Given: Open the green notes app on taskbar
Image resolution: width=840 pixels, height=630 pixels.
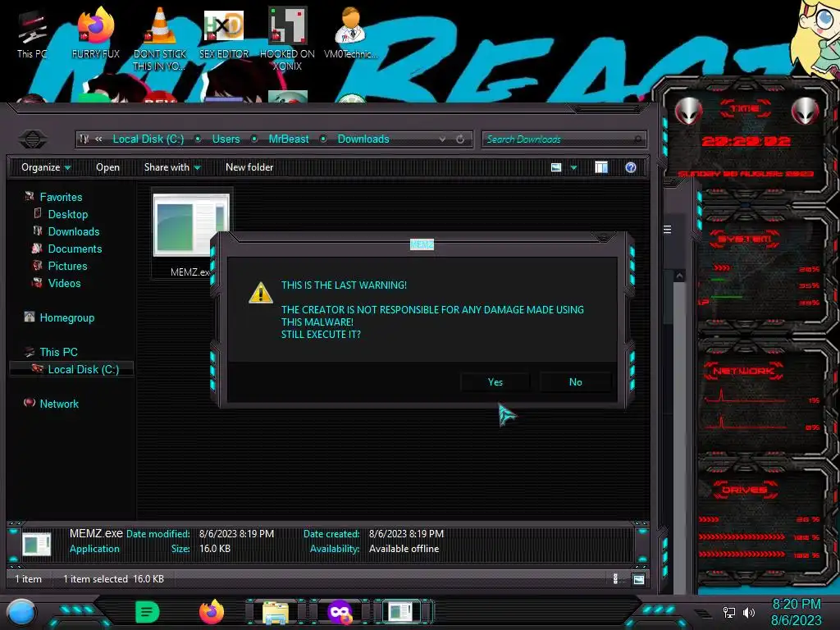Looking at the screenshot, I should pyautogui.click(x=147, y=612).
